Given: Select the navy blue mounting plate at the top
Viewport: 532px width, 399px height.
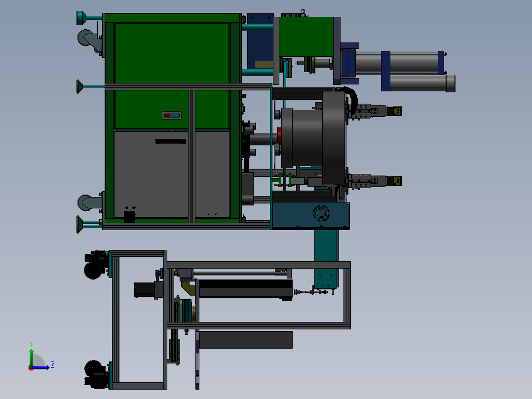Looking at the screenshot, I should click(x=260, y=41).
